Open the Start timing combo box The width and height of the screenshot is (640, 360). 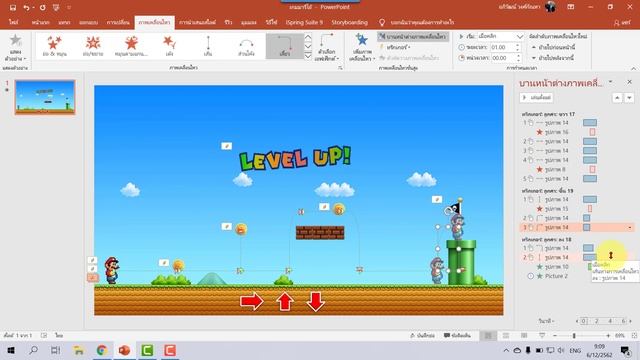click(500, 36)
